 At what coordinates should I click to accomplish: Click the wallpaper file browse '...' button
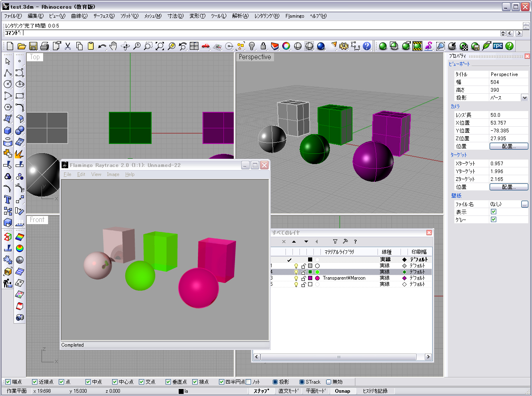pos(525,204)
